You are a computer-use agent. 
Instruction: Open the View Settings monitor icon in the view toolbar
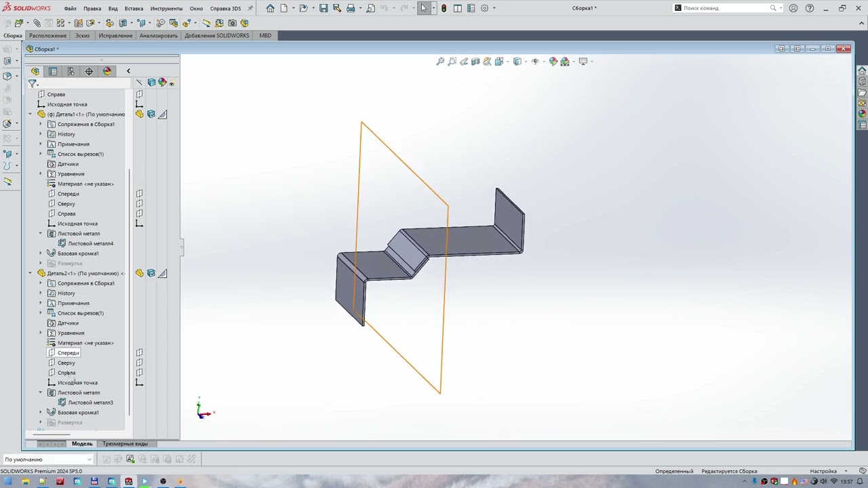click(x=583, y=62)
